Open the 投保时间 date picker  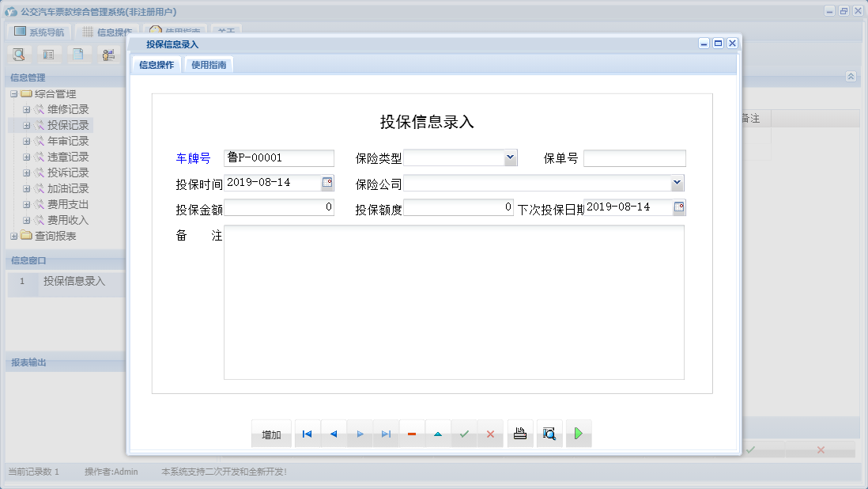(x=326, y=183)
